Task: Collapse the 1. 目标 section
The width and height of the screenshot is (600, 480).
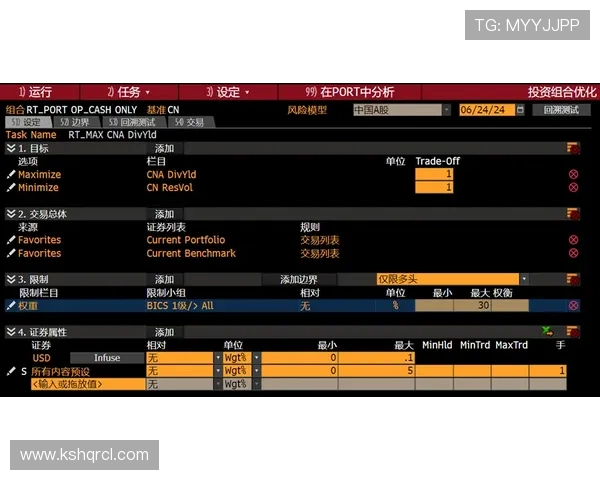Action: point(11,148)
